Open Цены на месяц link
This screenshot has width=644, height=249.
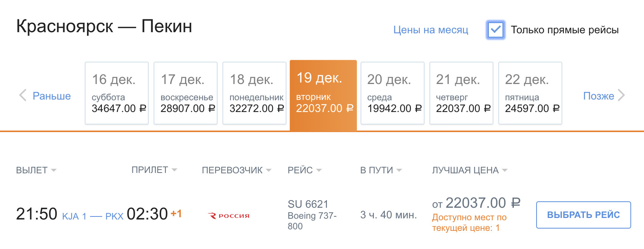[x=431, y=30]
